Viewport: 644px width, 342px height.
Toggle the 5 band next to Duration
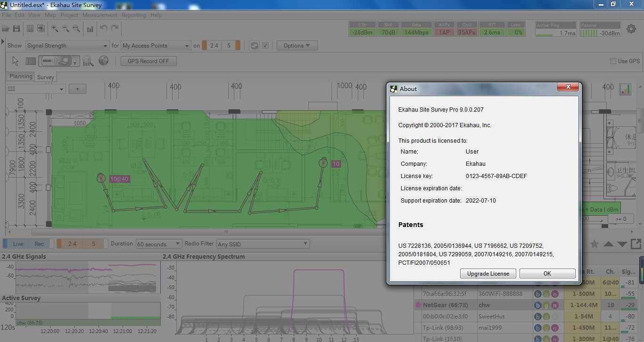93,244
